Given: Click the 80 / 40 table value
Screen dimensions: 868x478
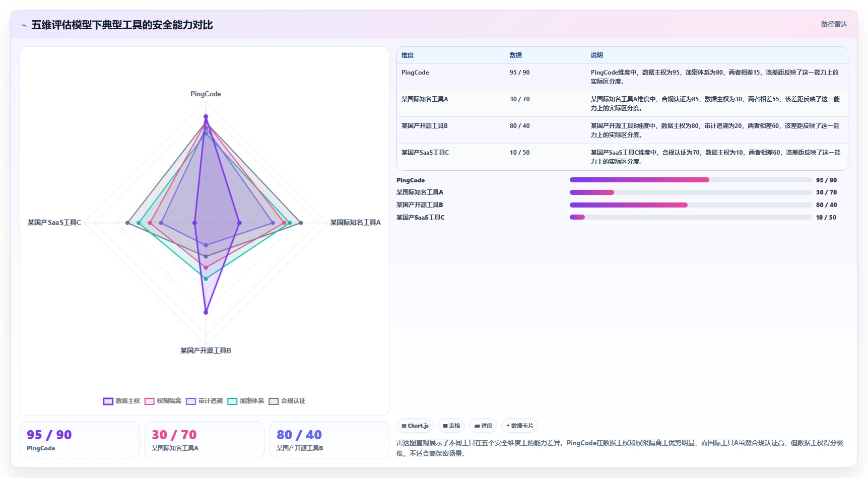Looking at the screenshot, I should click(519, 126).
